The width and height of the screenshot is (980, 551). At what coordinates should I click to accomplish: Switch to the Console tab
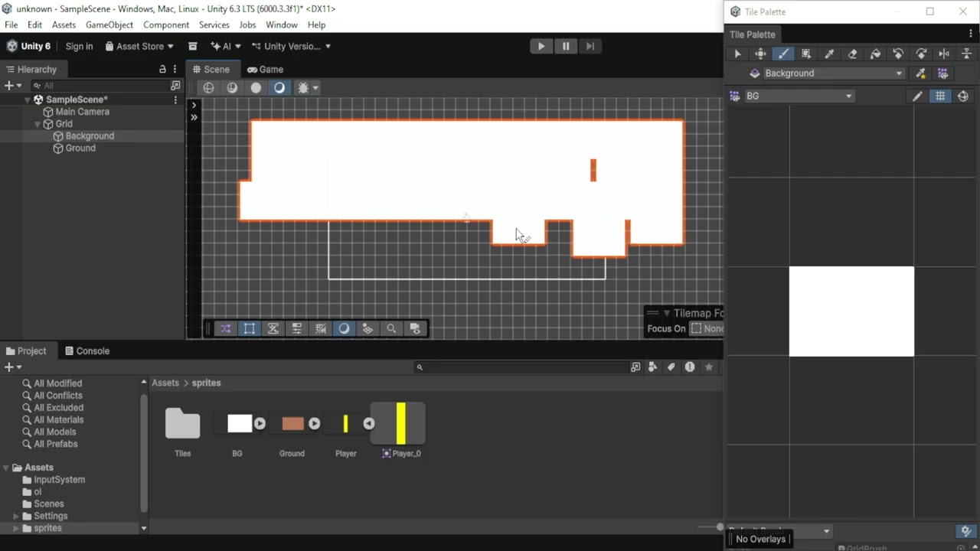(x=87, y=350)
